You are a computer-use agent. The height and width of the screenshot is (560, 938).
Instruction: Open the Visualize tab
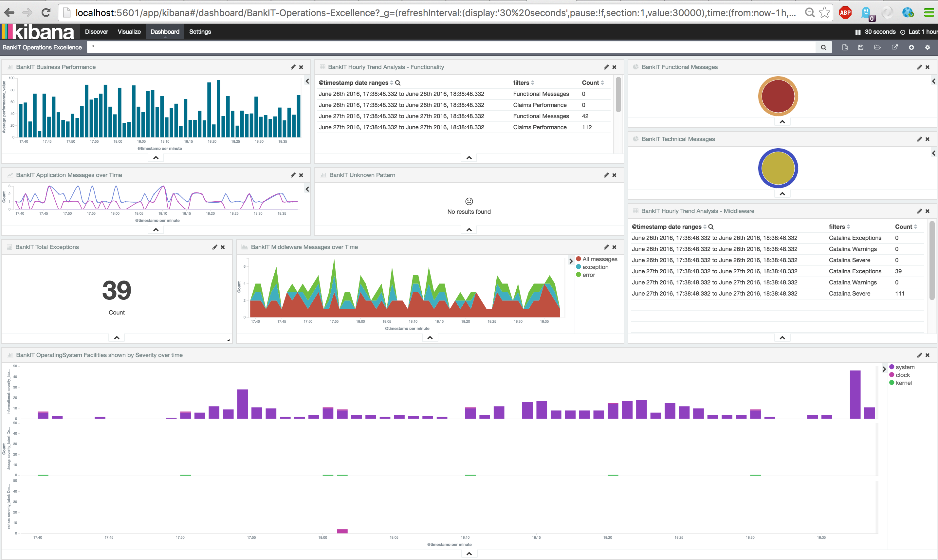tap(129, 32)
